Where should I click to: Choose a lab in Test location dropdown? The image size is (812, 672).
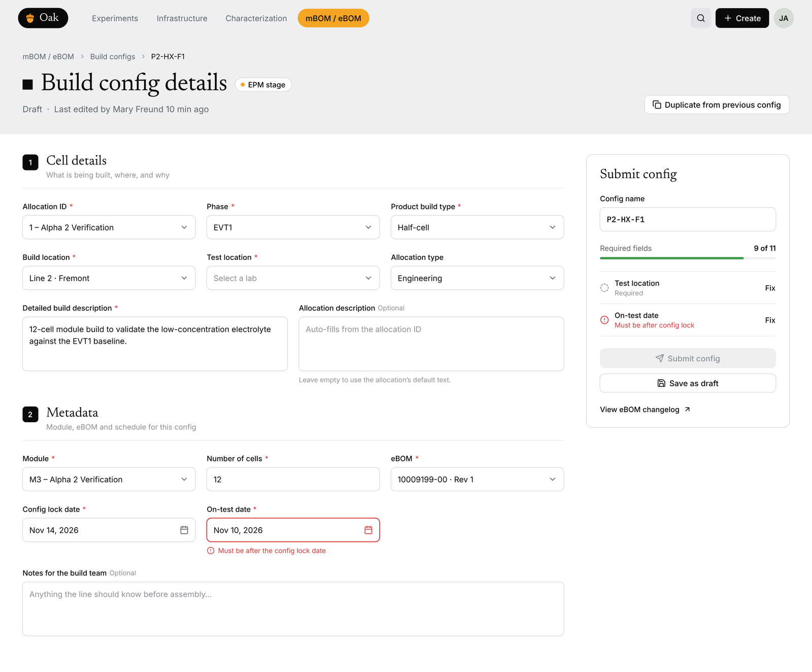pyautogui.click(x=293, y=278)
